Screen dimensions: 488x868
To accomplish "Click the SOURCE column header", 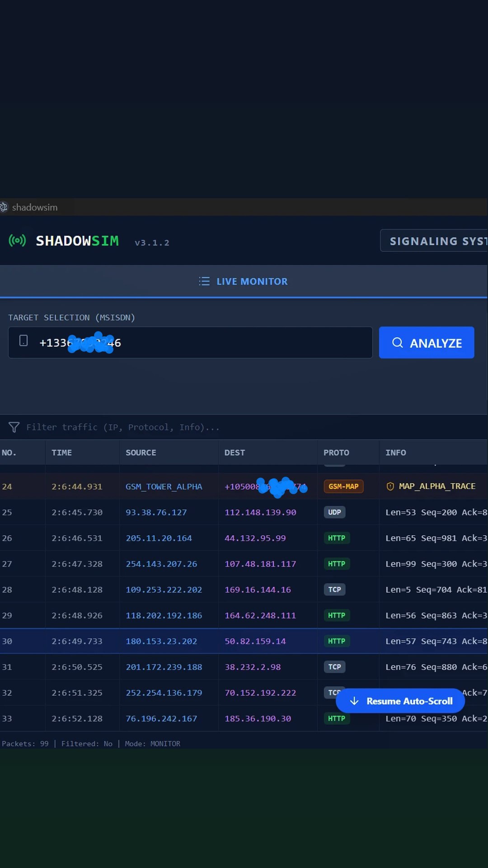I will [141, 453].
